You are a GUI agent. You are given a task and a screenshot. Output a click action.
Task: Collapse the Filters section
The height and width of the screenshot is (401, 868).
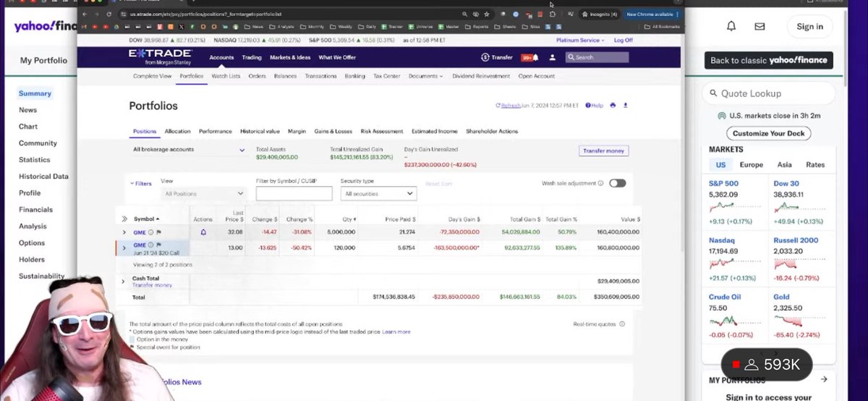[x=141, y=184]
